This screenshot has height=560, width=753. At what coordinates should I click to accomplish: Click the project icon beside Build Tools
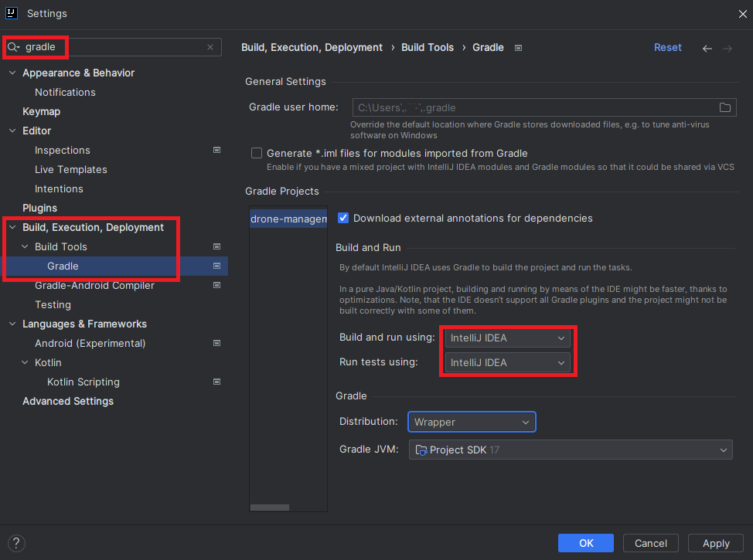[x=216, y=246]
